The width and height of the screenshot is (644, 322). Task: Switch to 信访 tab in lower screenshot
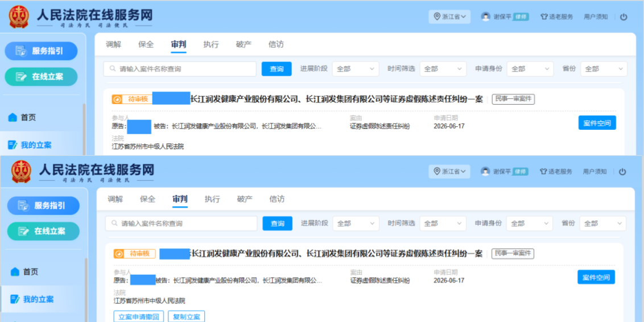(277, 200)
